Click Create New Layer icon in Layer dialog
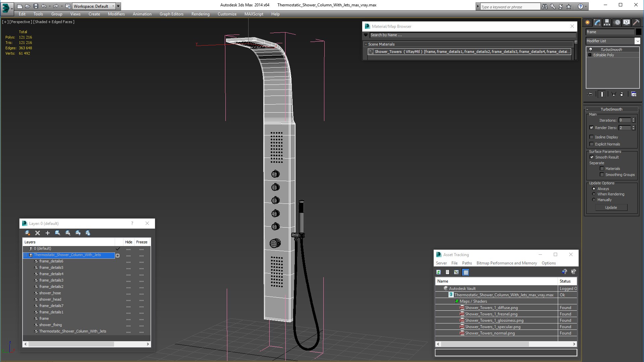Screen dimensions: 644x362 tap(28, 233)
